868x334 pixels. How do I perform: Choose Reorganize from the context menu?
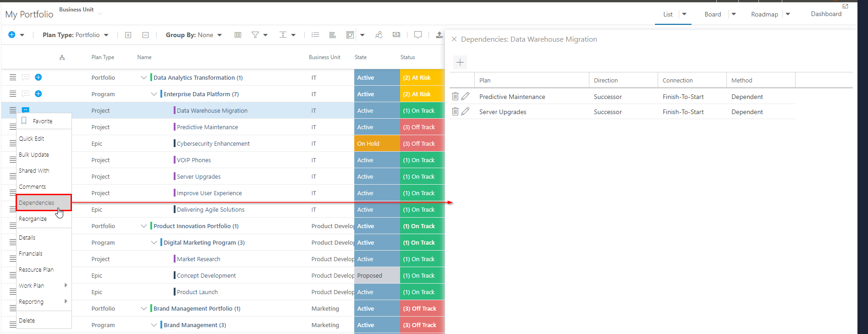pos(44,219)
